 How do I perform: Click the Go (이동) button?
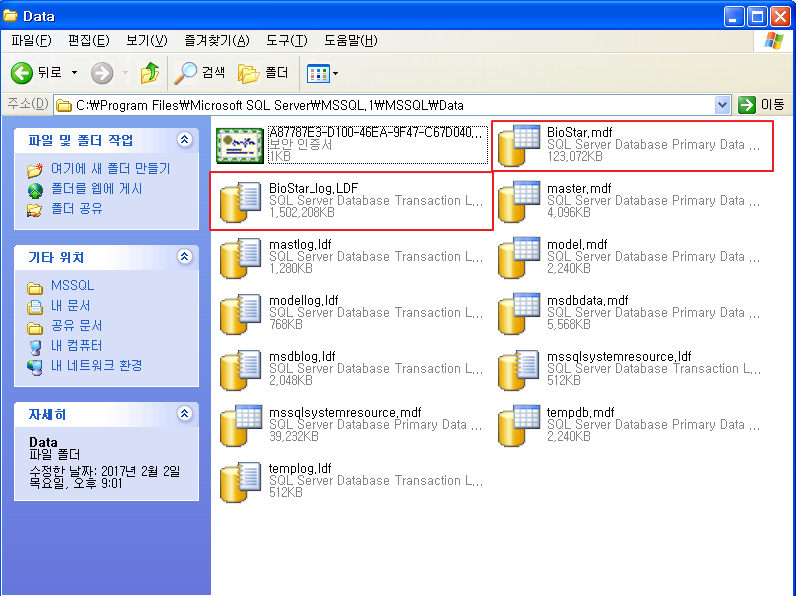pos(761,105)
